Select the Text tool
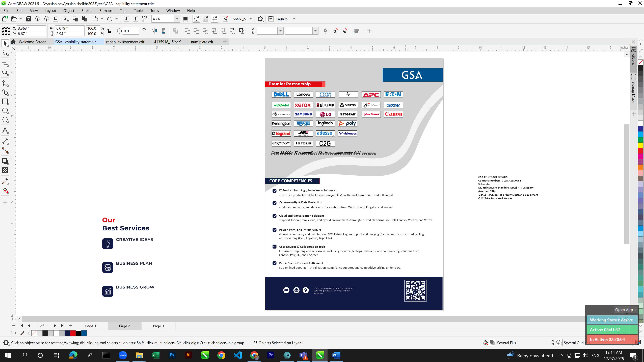This screenshot has width=644, height=362. 5,130
